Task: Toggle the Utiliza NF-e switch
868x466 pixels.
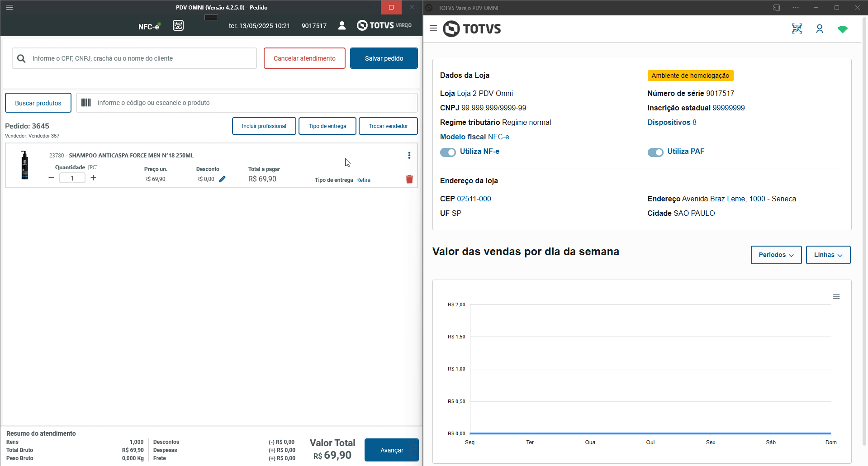Action: [x=448, y=152]
